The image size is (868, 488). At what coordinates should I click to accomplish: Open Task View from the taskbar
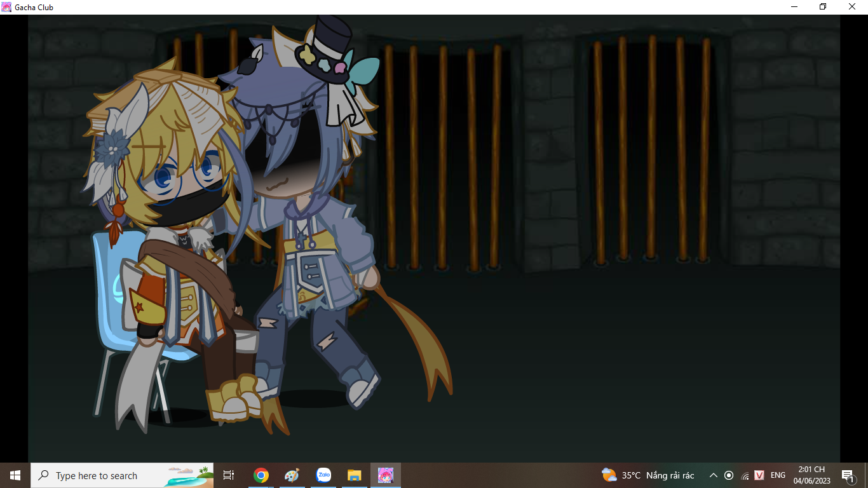[x=229, y=475]
